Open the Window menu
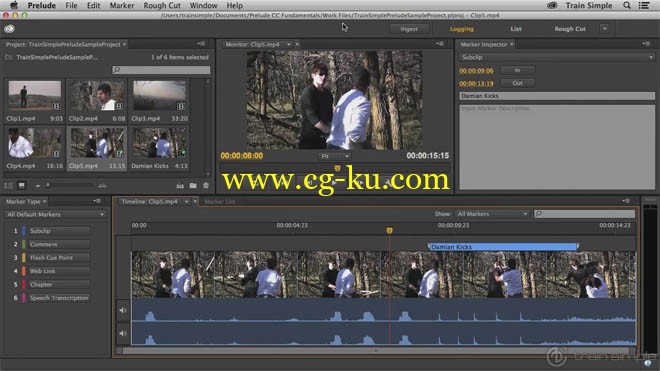 [x=203, y=5]
